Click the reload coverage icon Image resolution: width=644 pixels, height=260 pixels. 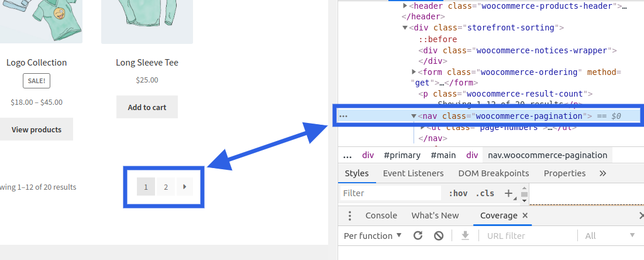coord(418,235)
